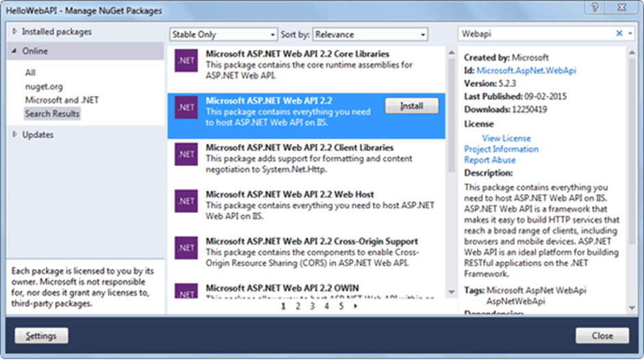This screenshot has height=360, width=644.
Task: Click the .NET icon of the selected Web API 2.2 package
Action: (x=186, y=107)
